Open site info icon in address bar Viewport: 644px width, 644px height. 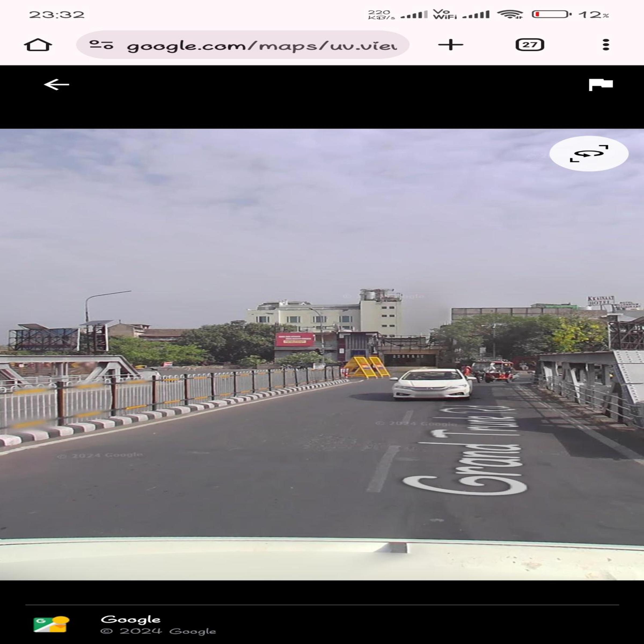pos(101,45)
